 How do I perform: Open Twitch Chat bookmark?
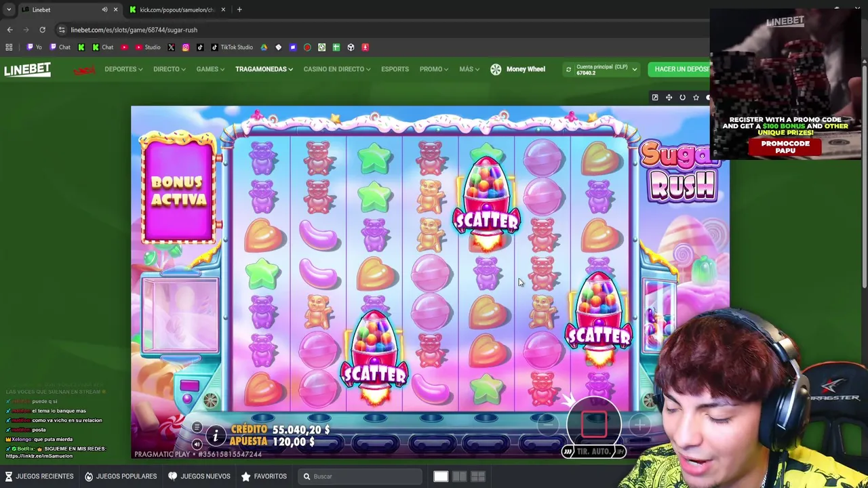(x=61, y=47)
